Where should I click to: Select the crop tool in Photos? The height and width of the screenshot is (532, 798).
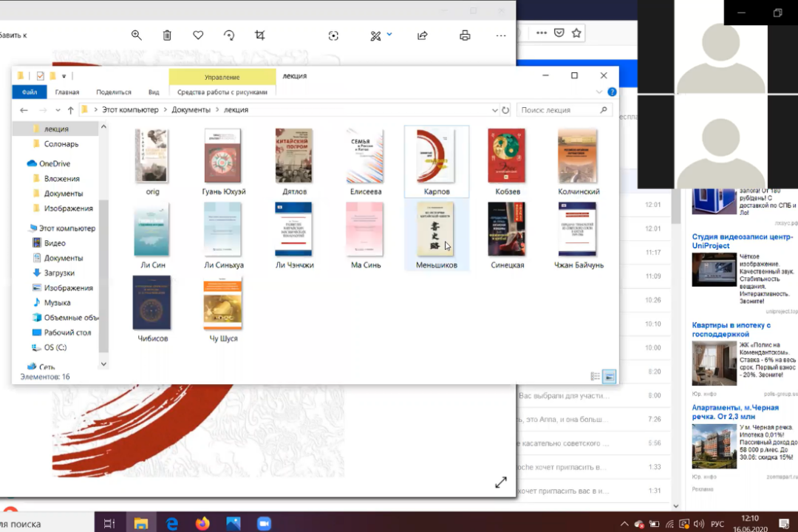260,35
